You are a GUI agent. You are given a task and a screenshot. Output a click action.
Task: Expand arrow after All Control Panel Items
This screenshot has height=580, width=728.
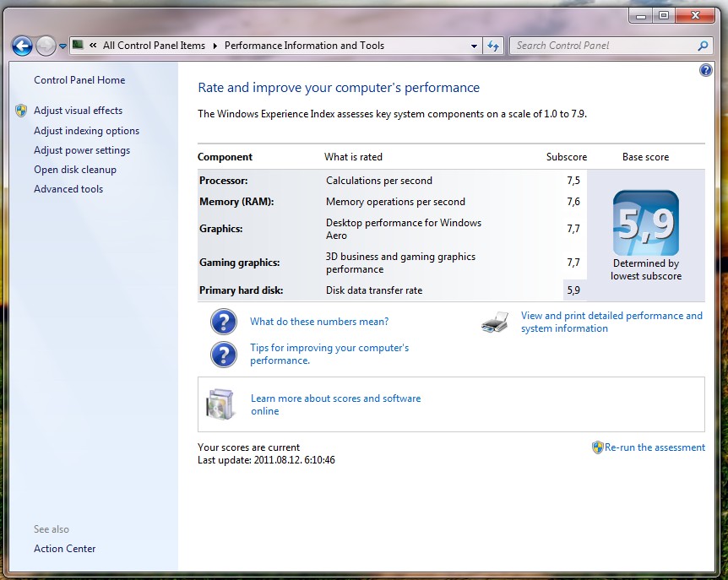tap(215, 46)
